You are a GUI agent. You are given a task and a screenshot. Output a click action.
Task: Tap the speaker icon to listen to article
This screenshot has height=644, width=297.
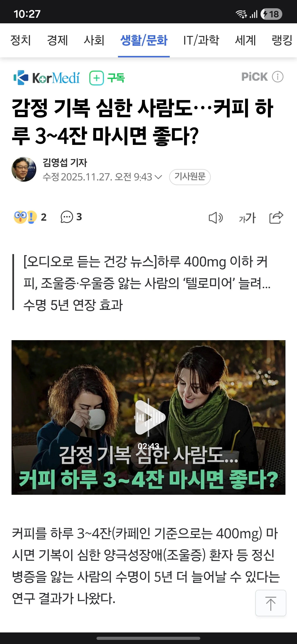[216, 218]
